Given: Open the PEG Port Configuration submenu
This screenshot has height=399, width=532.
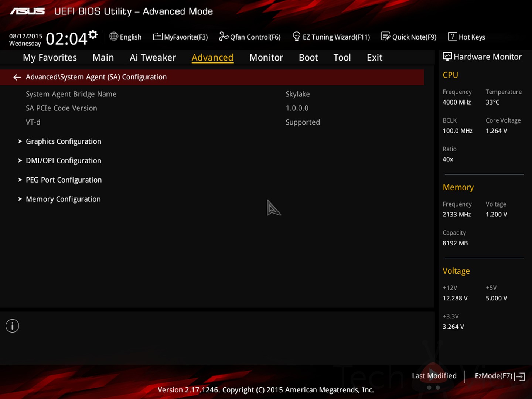Looking at the screenshot, I should tap(64, 180).
